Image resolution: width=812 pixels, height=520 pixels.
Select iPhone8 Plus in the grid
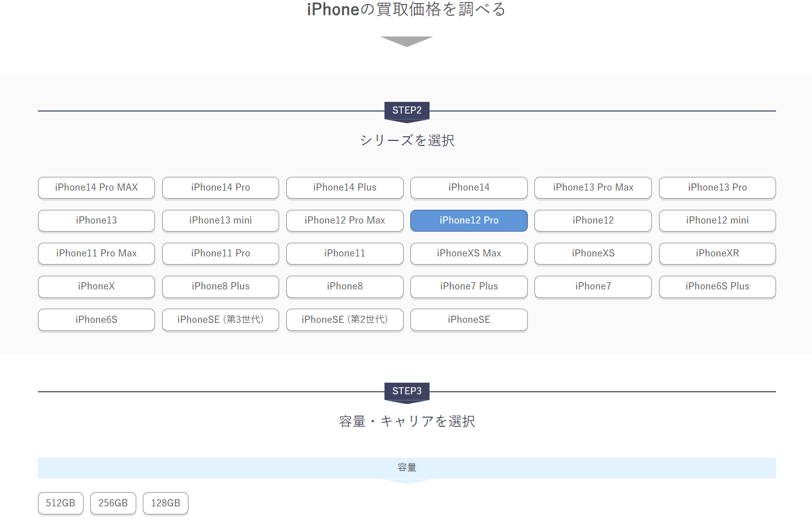220,286
